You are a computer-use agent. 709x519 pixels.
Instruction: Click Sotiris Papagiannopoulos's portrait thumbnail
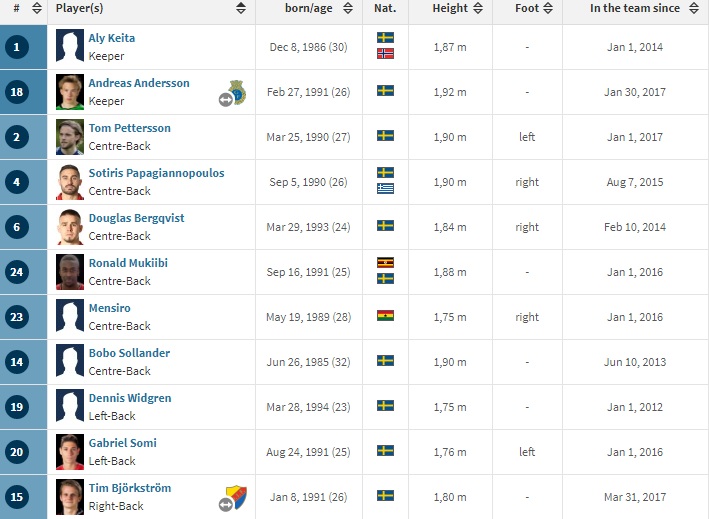point(70,182)
